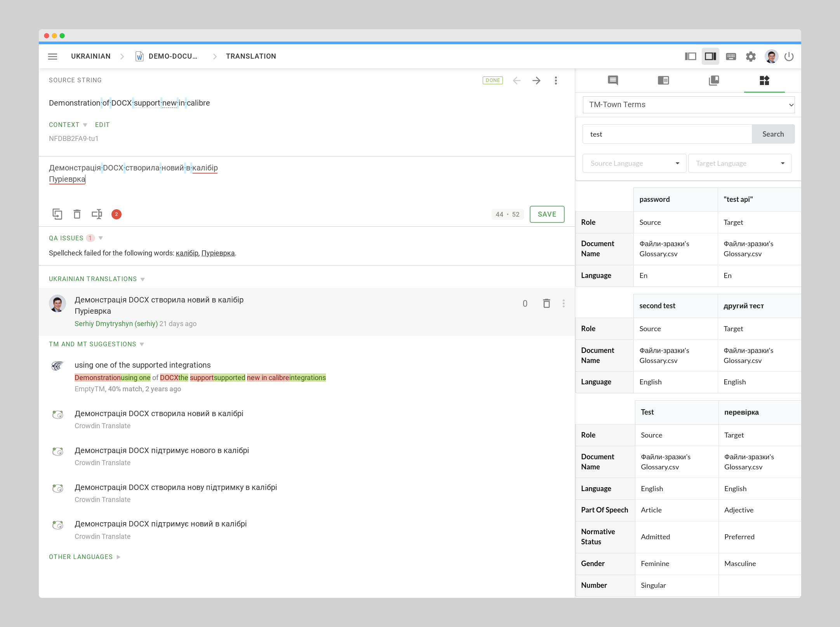
Task: Save the translation
Action: pos(547,214)
